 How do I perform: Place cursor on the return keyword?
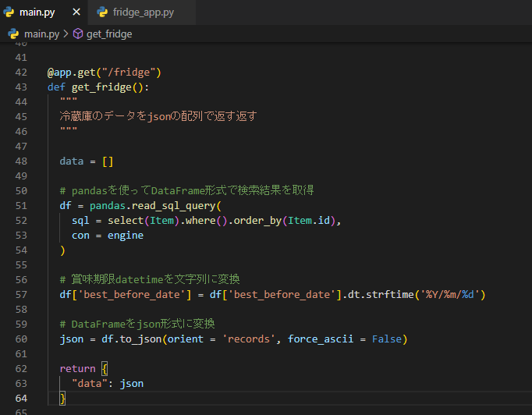77,368
